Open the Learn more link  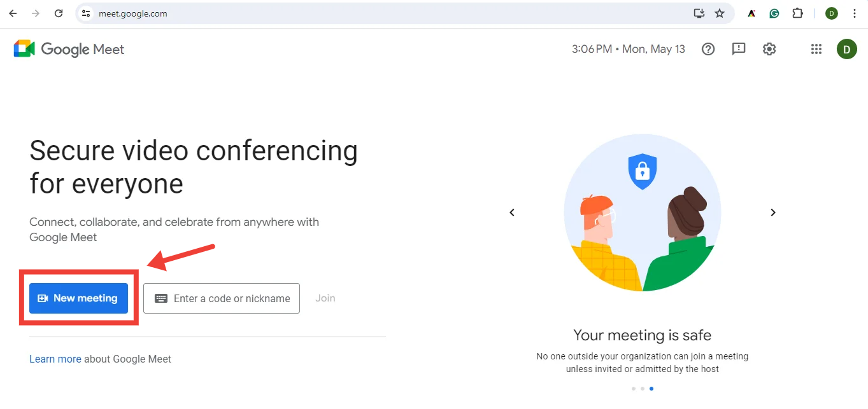(55, 359)
